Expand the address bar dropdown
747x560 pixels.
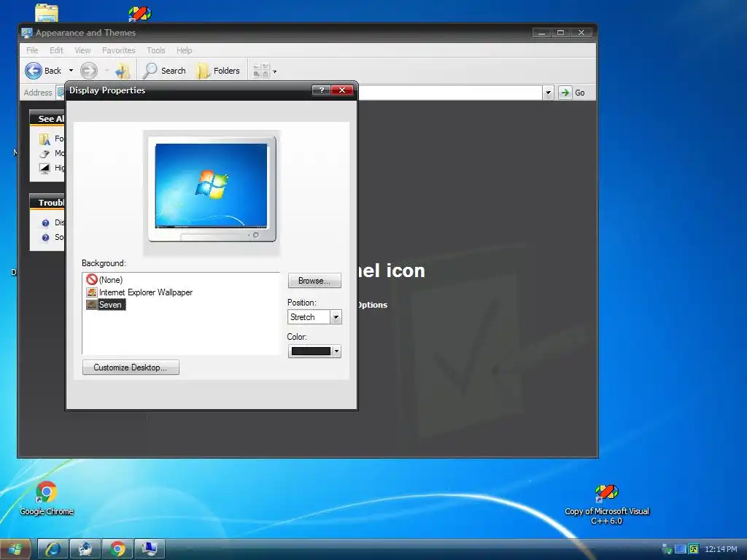[548, 93]
